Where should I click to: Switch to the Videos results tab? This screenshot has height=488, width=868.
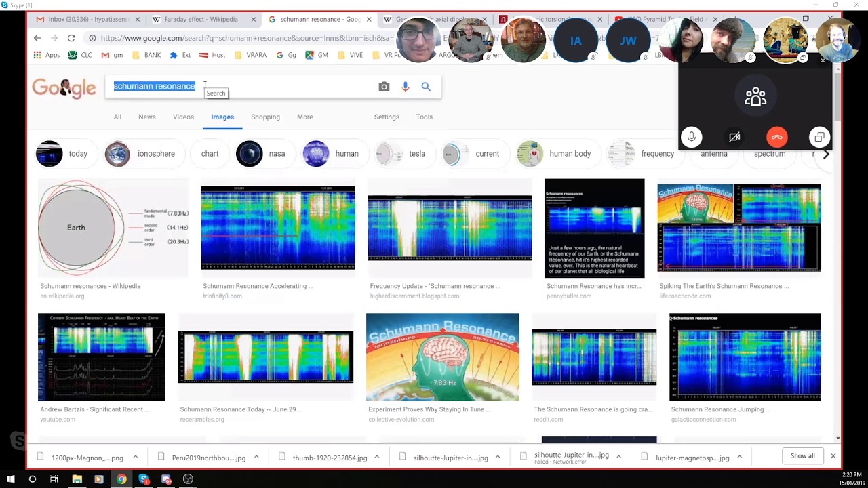tap(183, 117)
